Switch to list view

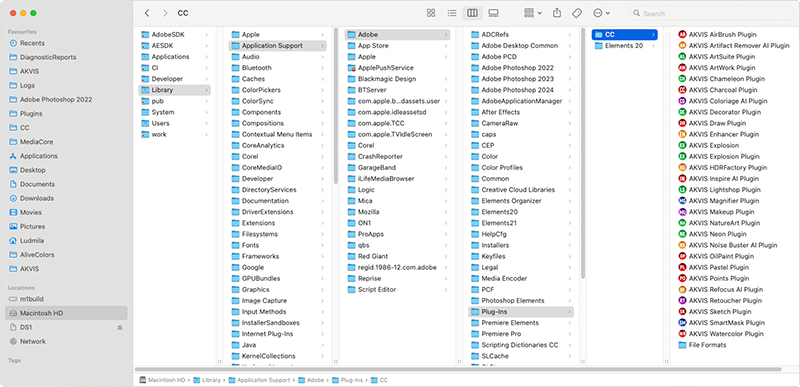tap(452, 13)
